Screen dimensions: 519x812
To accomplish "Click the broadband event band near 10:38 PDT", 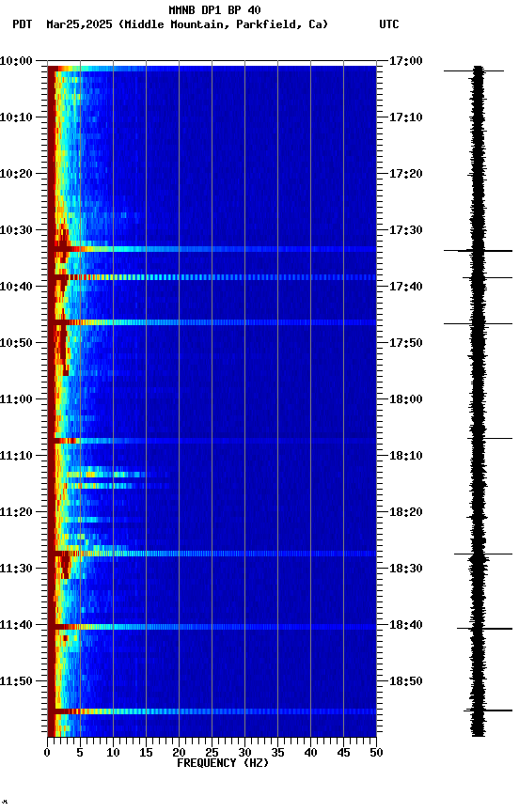I will pos(212,277).
